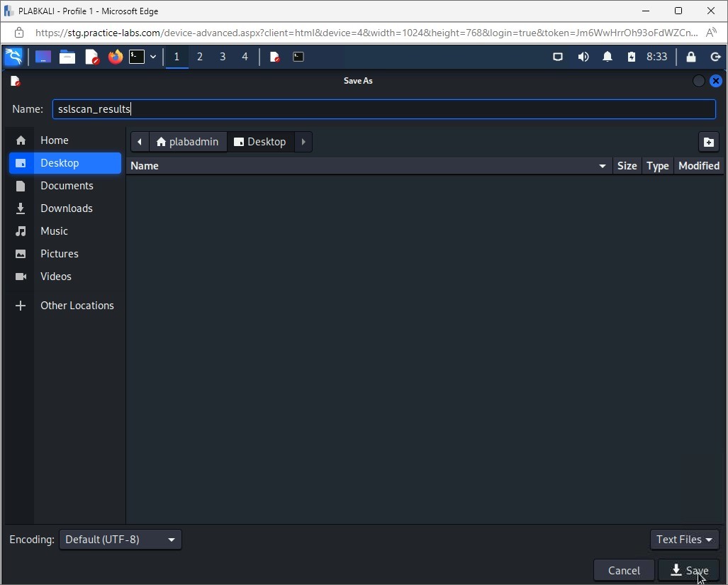Open the file manager panel icon

(67, 57)
